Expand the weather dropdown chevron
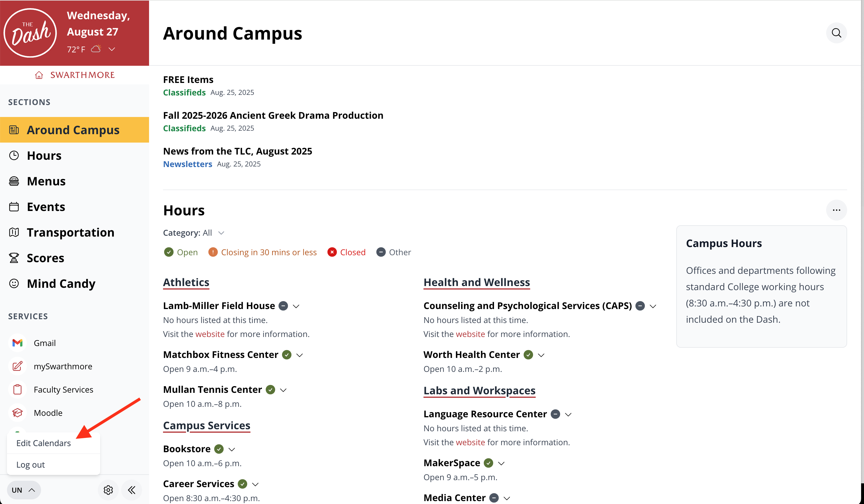 pyautogui.click(x=112, y=49)
